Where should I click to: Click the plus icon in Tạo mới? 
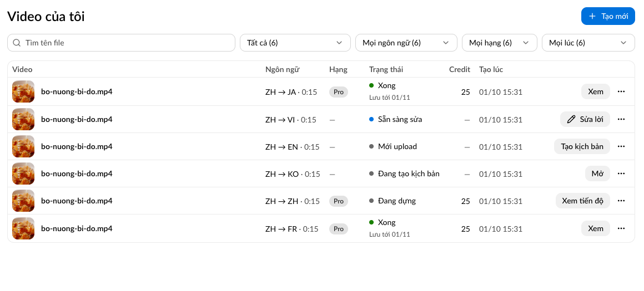(x=592, y=17)
